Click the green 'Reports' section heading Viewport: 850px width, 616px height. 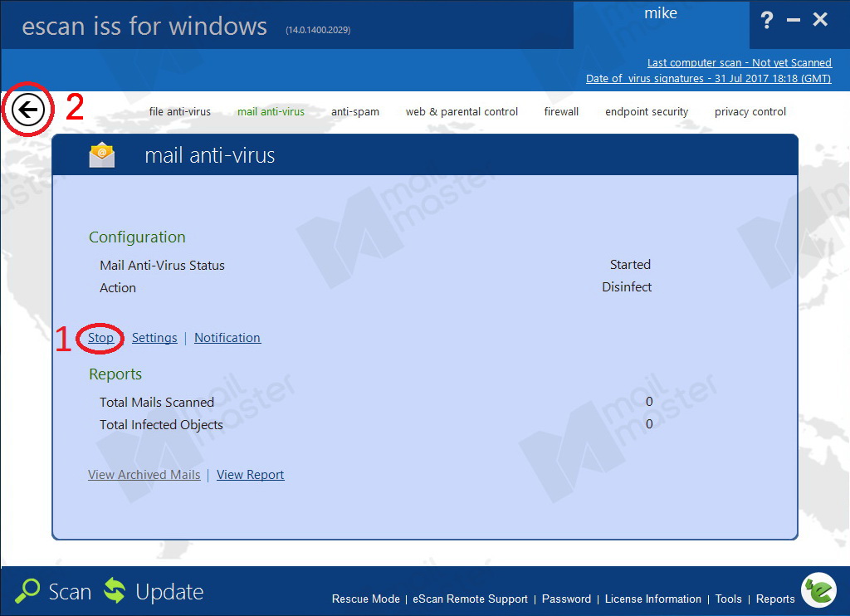(x=115, y=374)
